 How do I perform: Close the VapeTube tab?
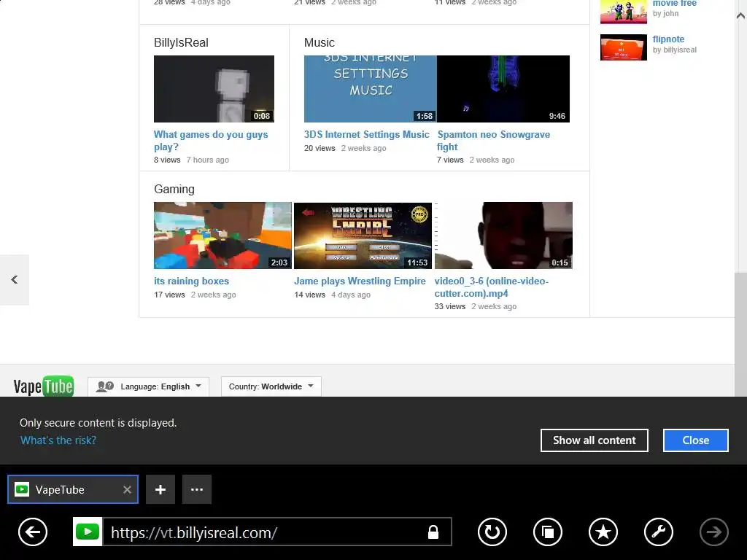point(127,489)
